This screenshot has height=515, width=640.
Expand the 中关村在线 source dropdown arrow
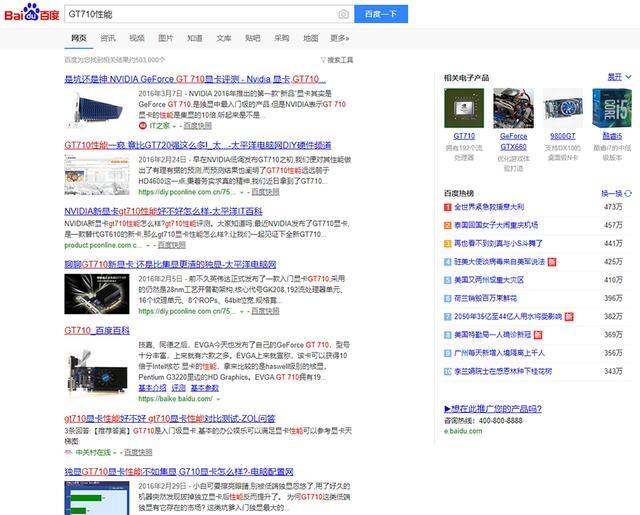point(115,453)
